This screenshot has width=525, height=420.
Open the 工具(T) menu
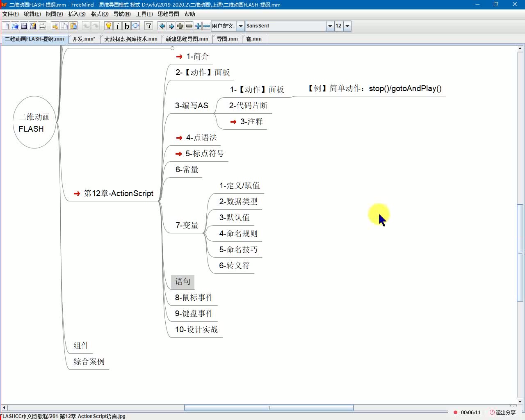tap(144, 14)
